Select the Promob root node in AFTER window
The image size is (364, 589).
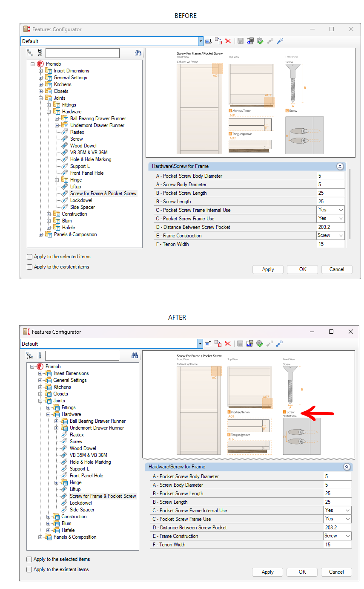53,367
